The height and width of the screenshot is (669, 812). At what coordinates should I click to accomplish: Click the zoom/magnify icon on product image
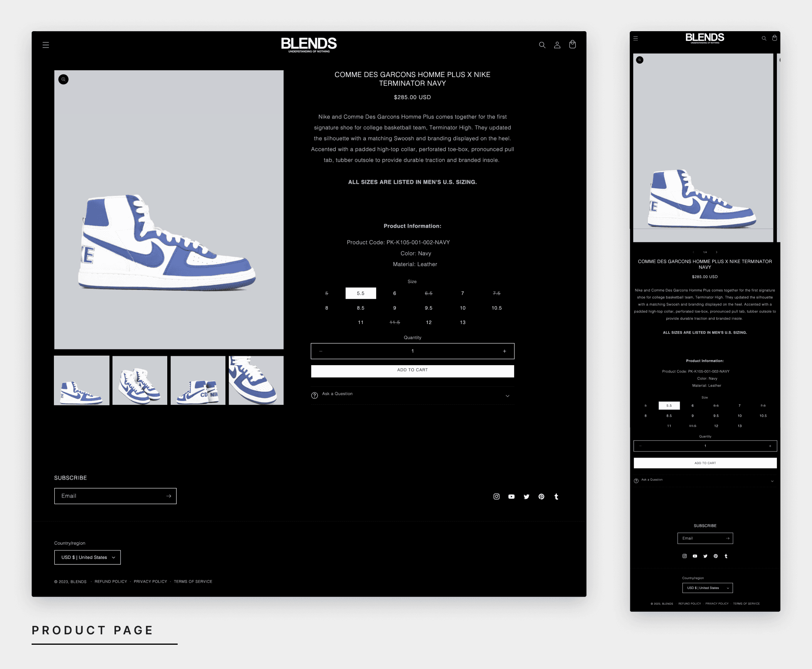click(x=63, y=79)
